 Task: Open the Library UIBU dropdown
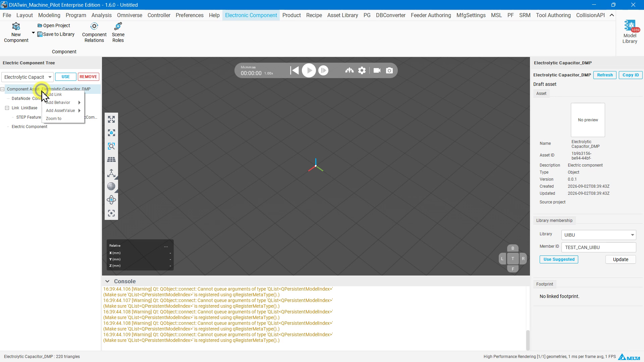pos(598,235)
